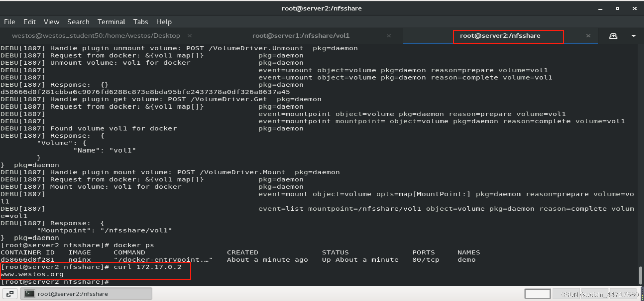Click the 'nginx' image name
Image resolution: width=644 pixels, height=301 pixels.
[x=80, y=260]
